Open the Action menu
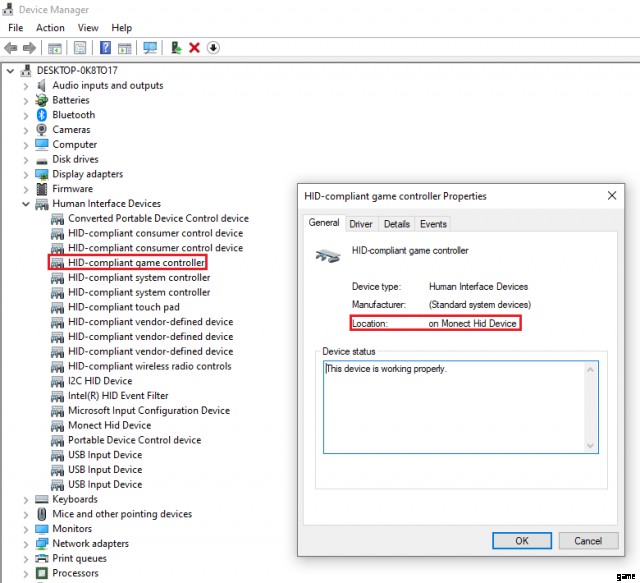Viewport: 640px width, 583px height. [50, 28]
